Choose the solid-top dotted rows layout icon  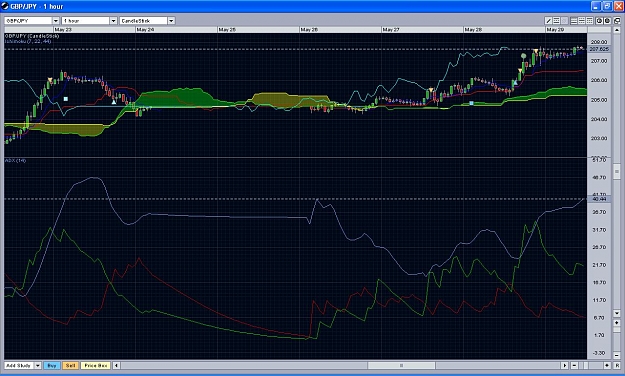pyautogui.click(x=590, y=21)
